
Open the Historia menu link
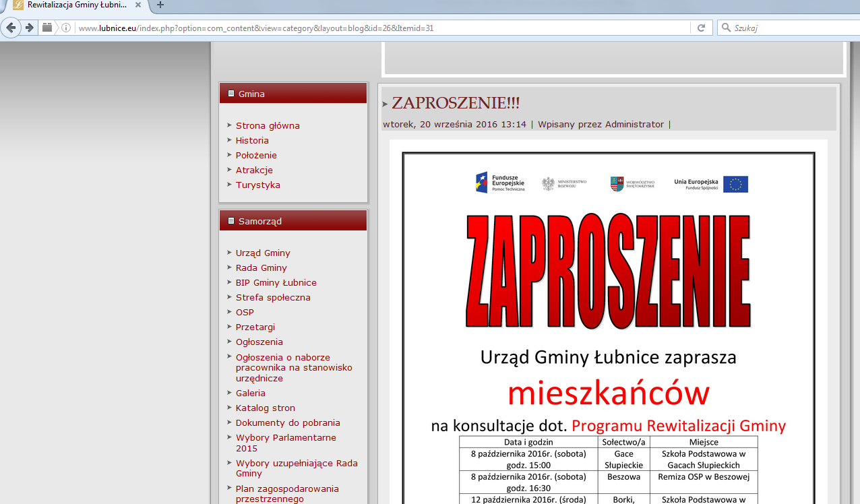(x=252, y=140)
